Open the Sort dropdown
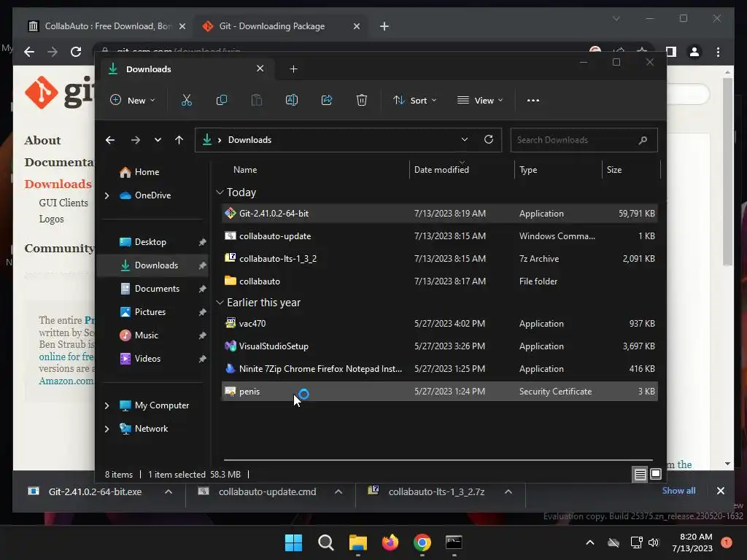Image resolution: width=747 pixels, height=560 pixels. click(x=414, y=101)
